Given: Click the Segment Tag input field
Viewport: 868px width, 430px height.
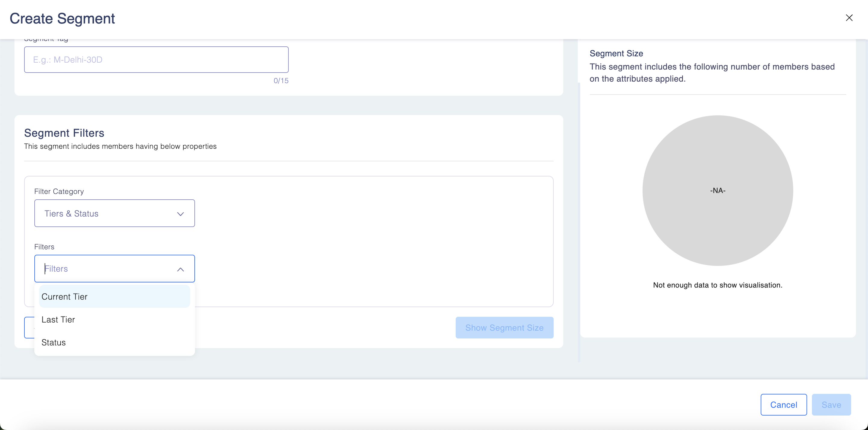Looking at the screenshot, I should [156, 60].
